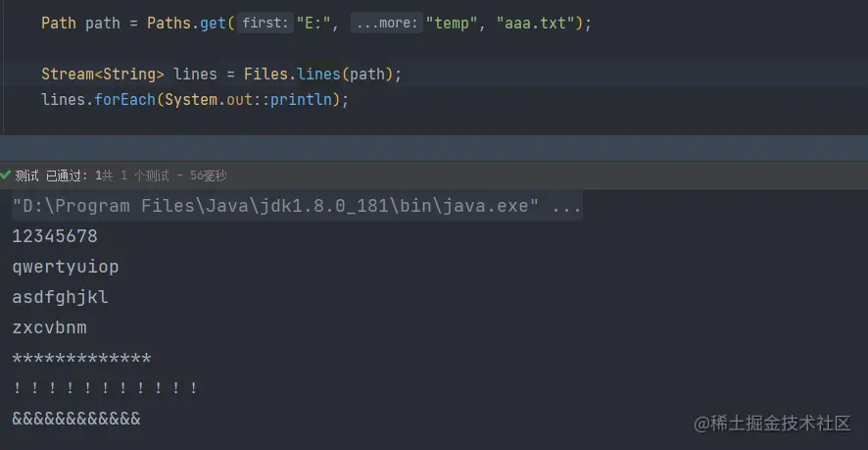
Task: Click the green test passed checkmark icon
Action: 6,175
